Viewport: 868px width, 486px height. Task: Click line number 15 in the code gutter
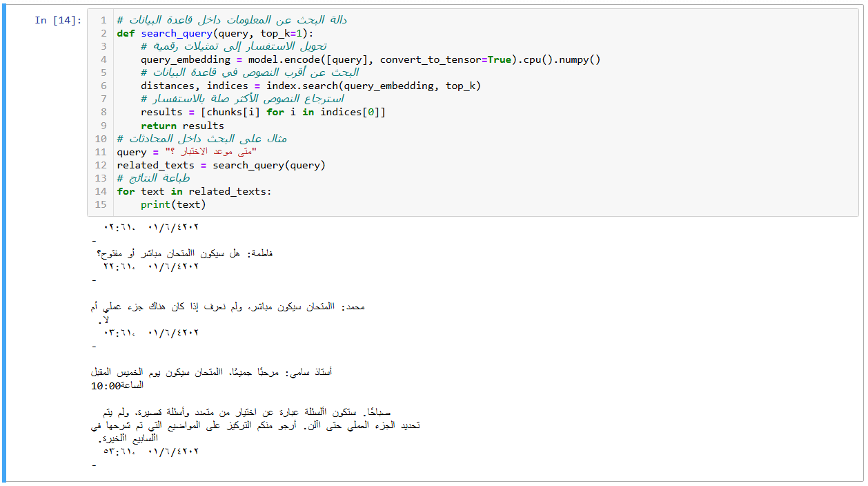pyautogui.click(x=101, y=204)
